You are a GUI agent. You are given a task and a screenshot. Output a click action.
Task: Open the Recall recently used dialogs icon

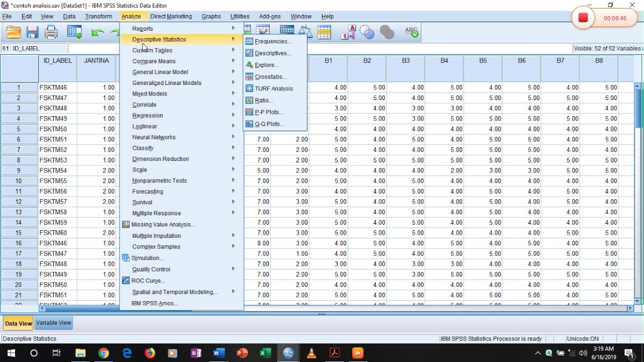tap(75, 33)
